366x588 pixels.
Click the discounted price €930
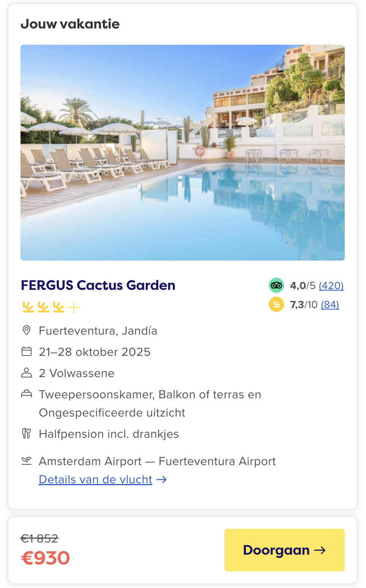[x=46, y=558]
